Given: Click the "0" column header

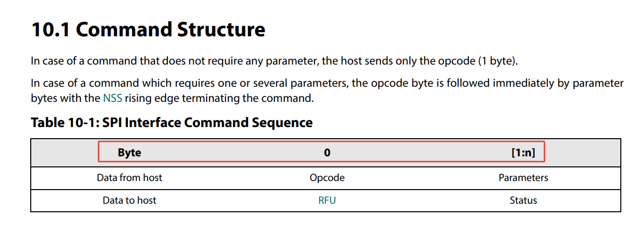Looking at the screenshot, I should point(327,153).
